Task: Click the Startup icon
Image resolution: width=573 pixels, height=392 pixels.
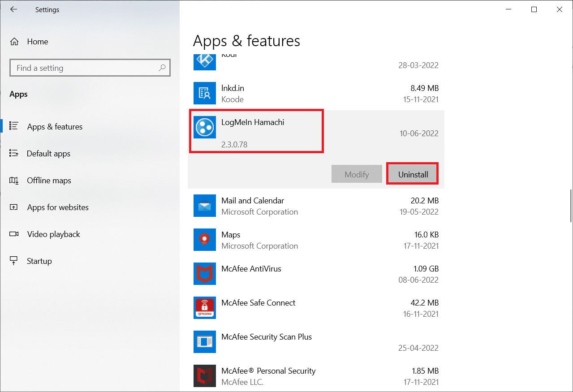Action: tap(14, 261)
